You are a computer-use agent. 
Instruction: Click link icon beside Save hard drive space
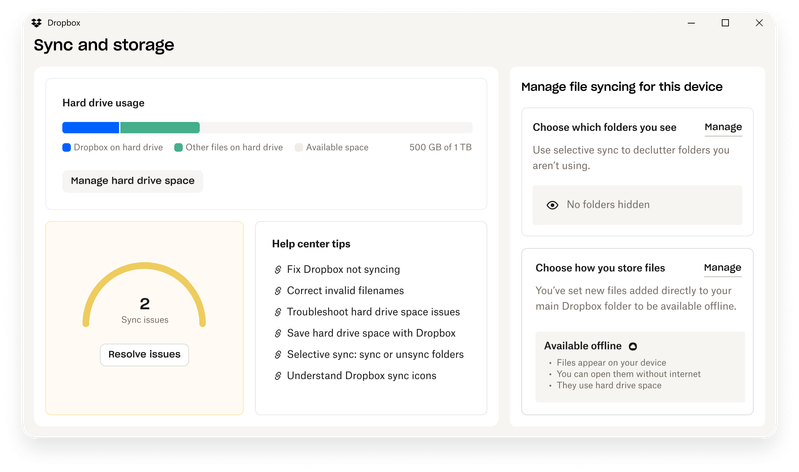coord(278,333)
